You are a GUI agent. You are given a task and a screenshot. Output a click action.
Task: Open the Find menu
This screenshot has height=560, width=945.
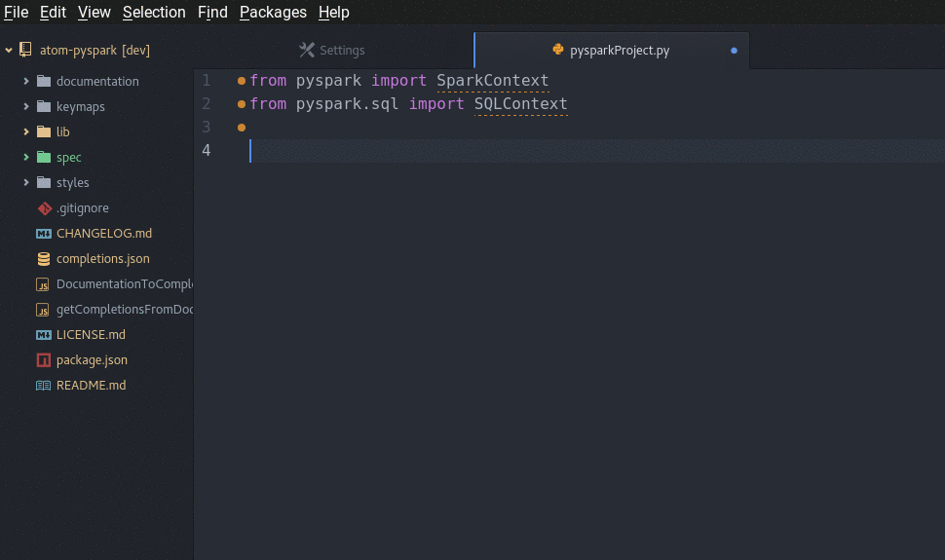(x=212, y=12)
